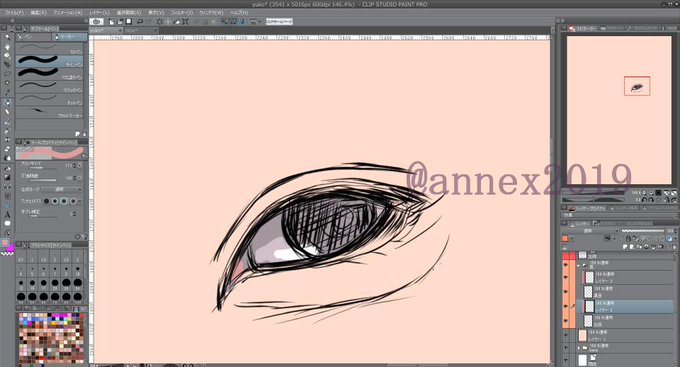The height and width of the screenshot is (367, 680).
Task: Select the Eraser tool
Action: tap(7, 149)
